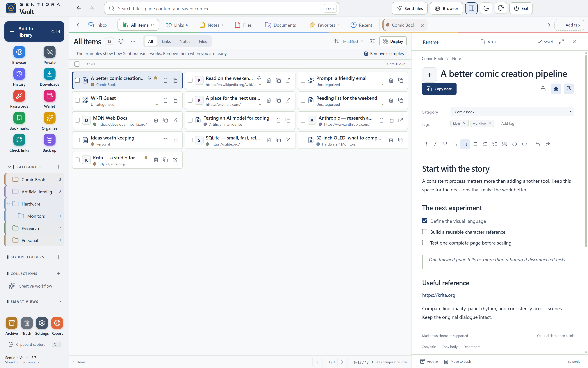Tick Test one complete page before scaling
The image size is (588, 368).
click(x=425, y=243)
